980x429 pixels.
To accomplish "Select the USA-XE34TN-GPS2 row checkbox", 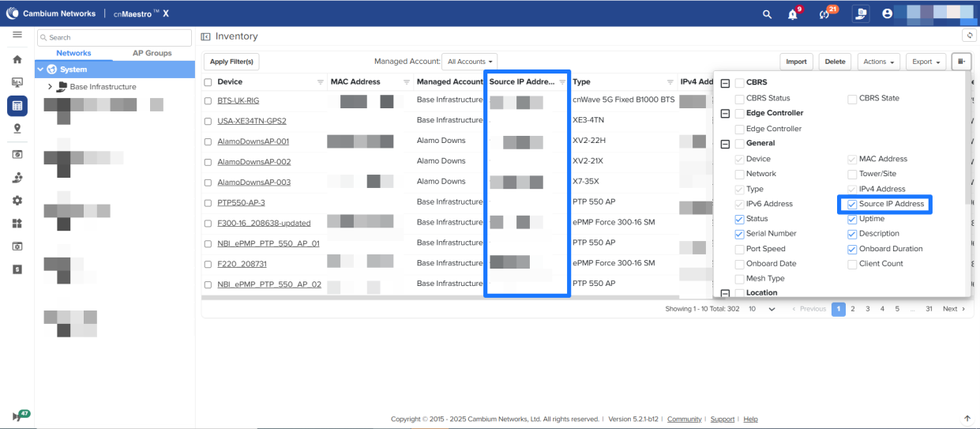I will [x=208, y=121].
